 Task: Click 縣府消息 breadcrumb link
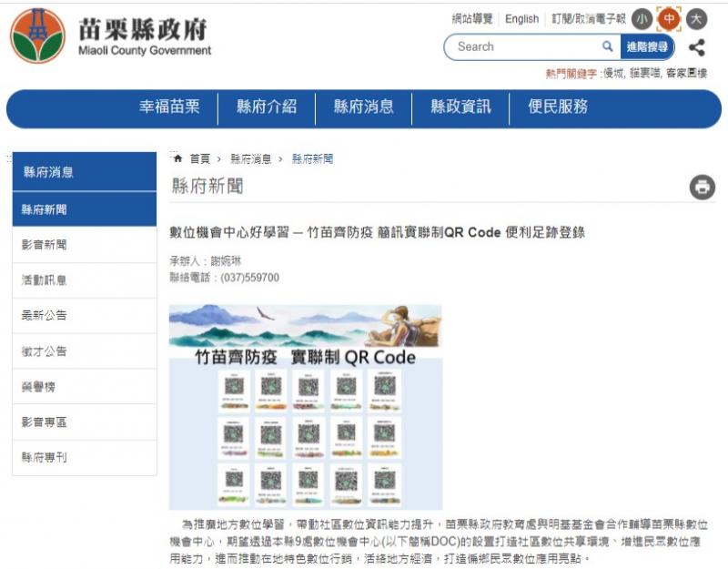click(251, 158)
